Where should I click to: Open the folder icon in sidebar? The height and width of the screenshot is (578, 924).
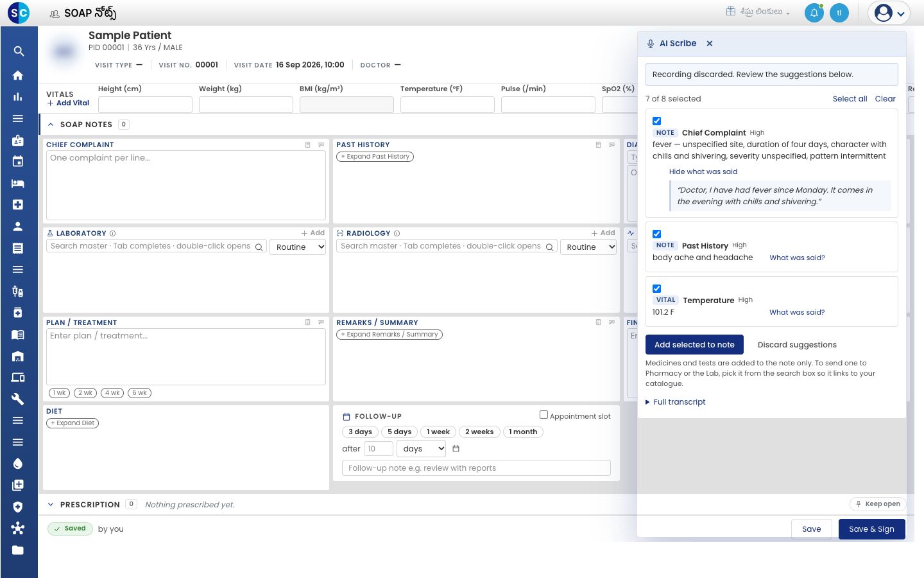pyautogui.click(x=18, y=550)
